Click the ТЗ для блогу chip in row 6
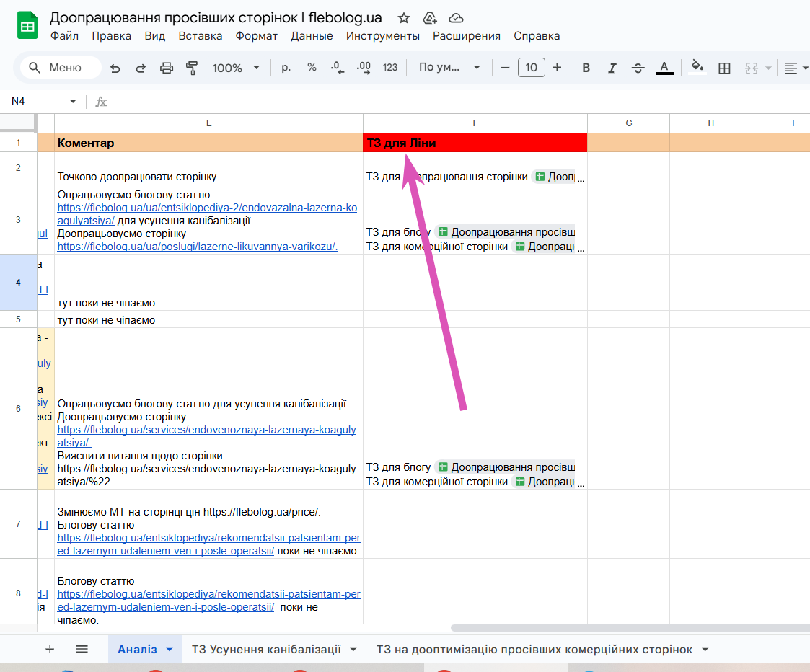The width and height of the screenshot is (810, 672). coord(505,467)
